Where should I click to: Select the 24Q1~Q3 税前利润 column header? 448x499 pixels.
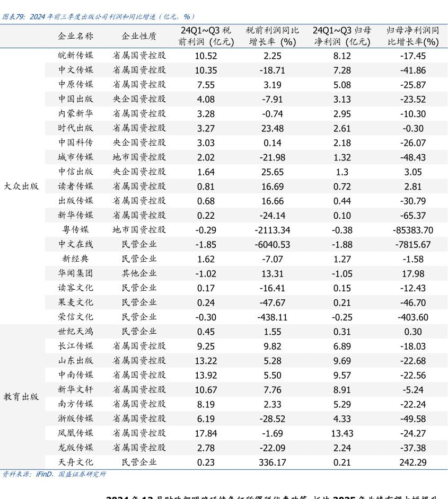point(206,36)
